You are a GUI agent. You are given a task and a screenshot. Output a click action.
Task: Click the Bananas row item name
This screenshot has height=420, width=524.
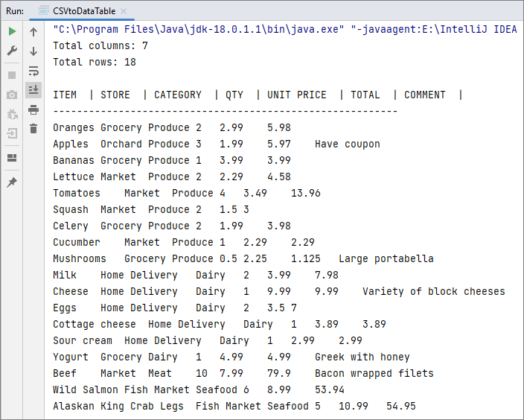pyautogui.click(x=74, y=161)
